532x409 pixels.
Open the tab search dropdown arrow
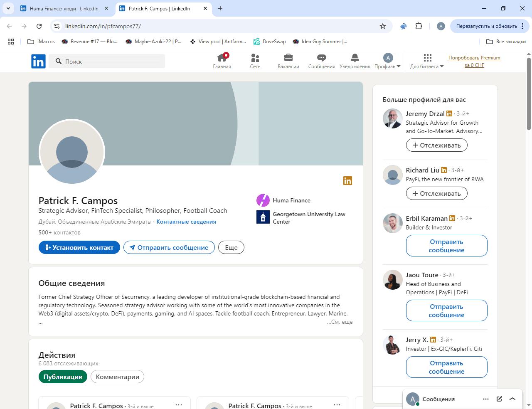8,8
